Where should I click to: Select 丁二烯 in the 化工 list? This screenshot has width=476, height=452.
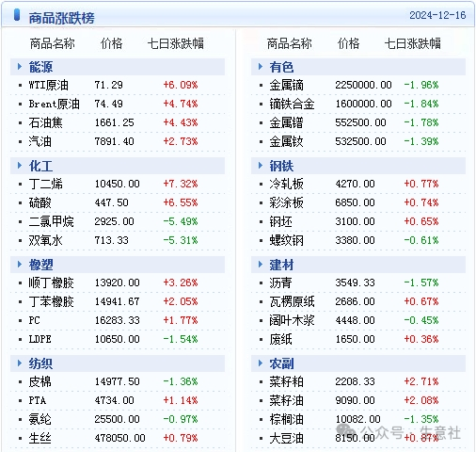[x=45, y=184]
